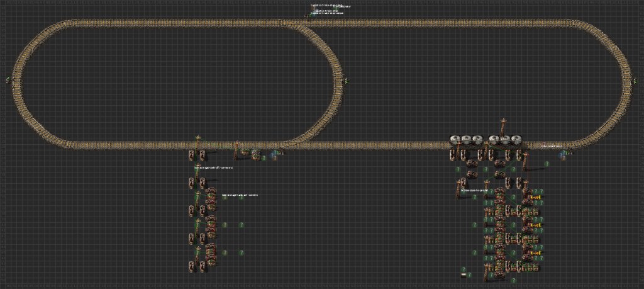Select the rail signal beside inner loop's right curve
Screen dimensions: 644x289
[x=347, y=81]
